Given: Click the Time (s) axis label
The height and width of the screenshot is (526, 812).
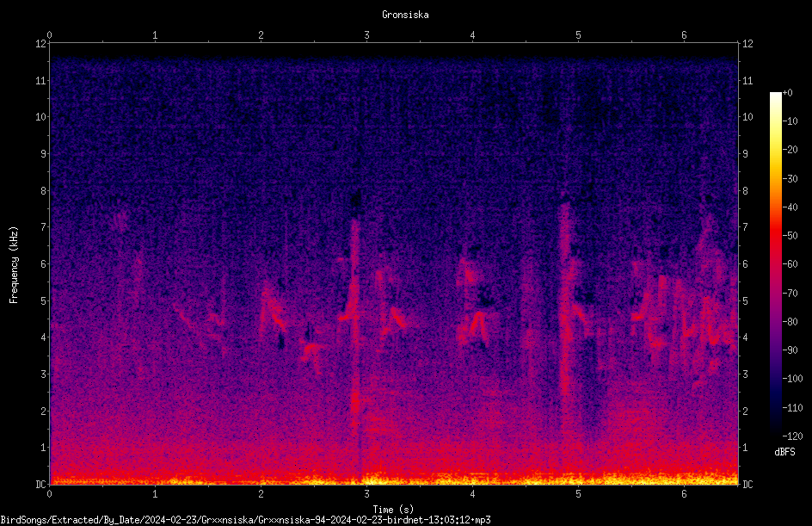Looking at the screenshot, I should pos(393,510).
